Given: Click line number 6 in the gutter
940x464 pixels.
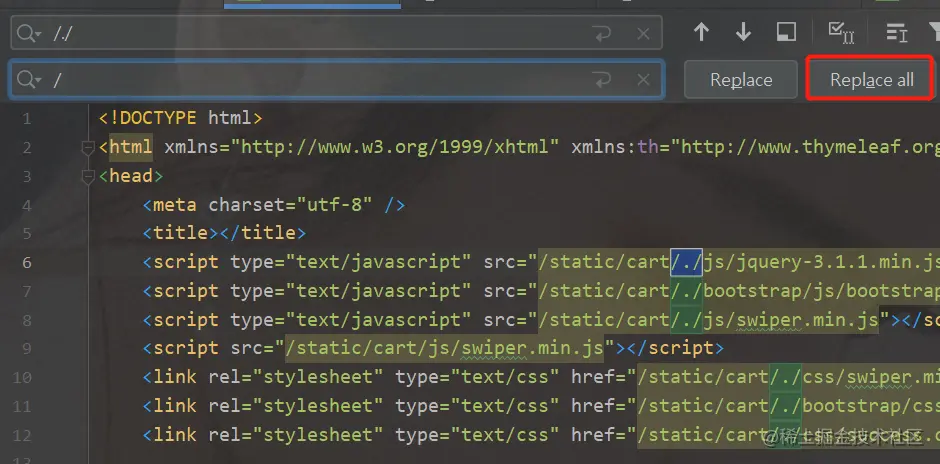Looking at the screenshot, I should 26,263.
